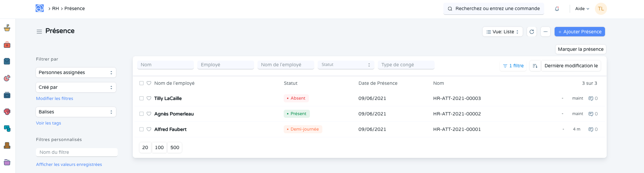644x173 pixels.
Task: Like Alfred Faubert record with heart
Action: click(x=149, y=129)
